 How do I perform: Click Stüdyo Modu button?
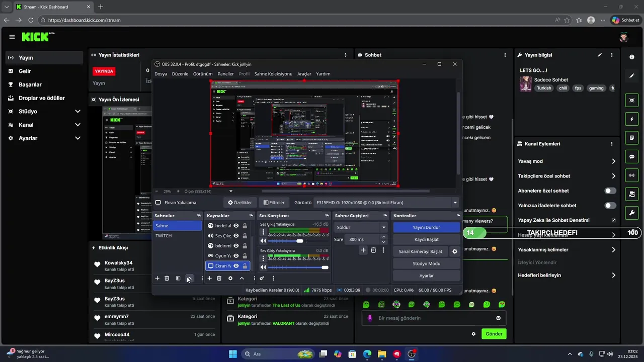(426, 263)
